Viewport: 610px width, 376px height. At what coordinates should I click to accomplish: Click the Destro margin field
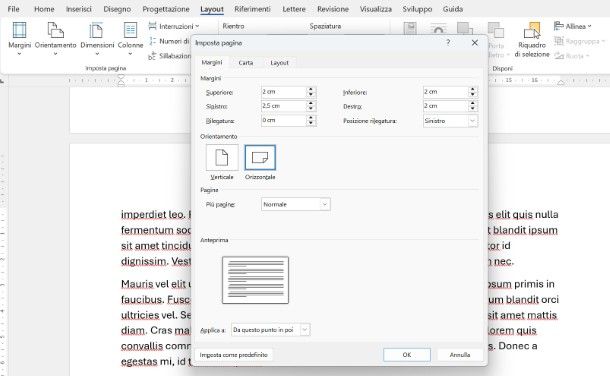(445, 106)
